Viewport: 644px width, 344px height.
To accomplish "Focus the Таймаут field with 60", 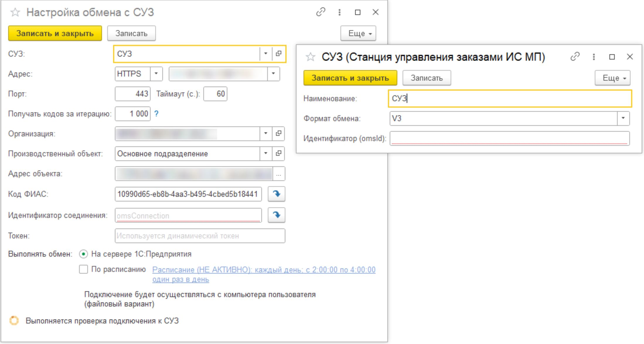I will pyautogui.click(x=215, y=94).
